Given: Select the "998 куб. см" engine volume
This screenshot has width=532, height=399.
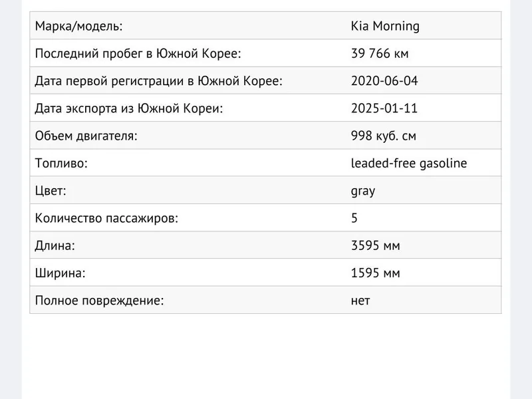Looking at the screenshot, I should (x=384, y=136).
